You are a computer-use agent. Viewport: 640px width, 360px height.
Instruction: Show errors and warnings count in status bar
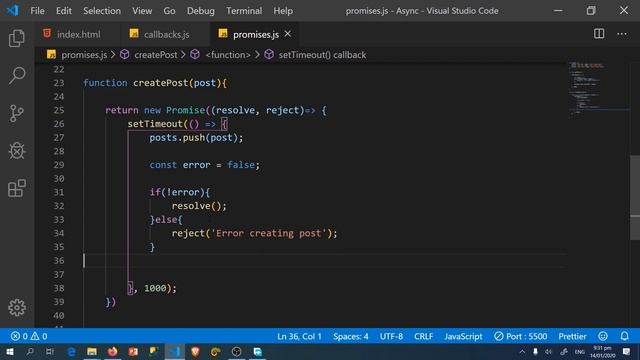29,336
